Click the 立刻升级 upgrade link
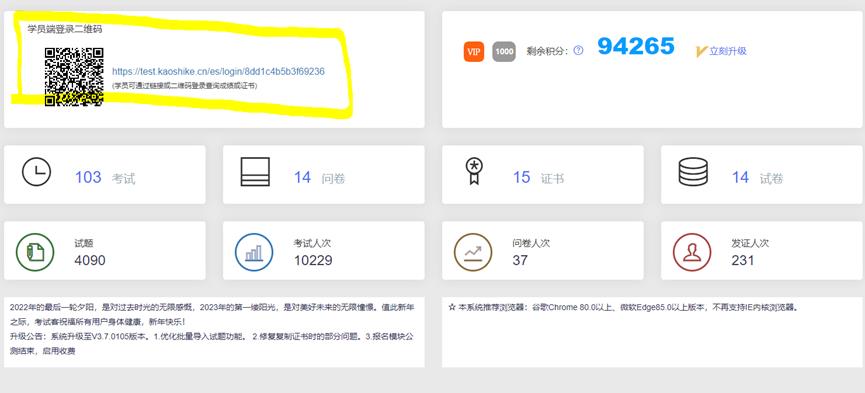 pyautogui.click(x=728, y=51)
